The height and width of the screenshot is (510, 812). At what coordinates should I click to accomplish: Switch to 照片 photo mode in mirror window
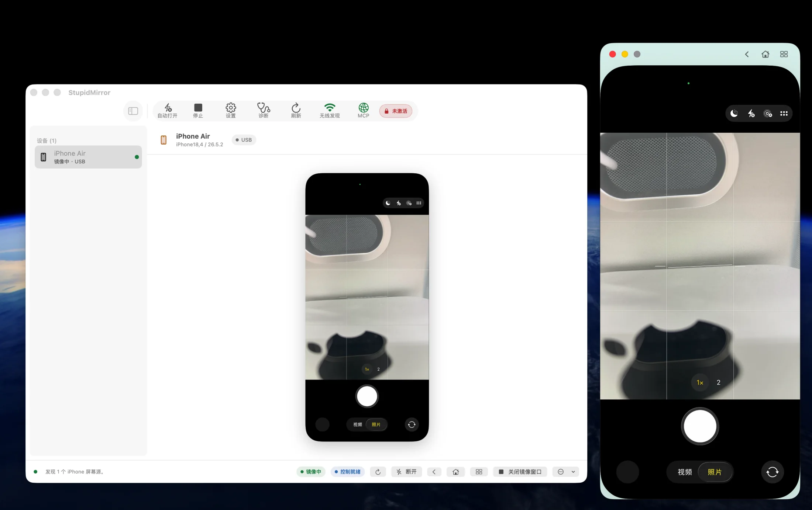(x=715, y=472)
